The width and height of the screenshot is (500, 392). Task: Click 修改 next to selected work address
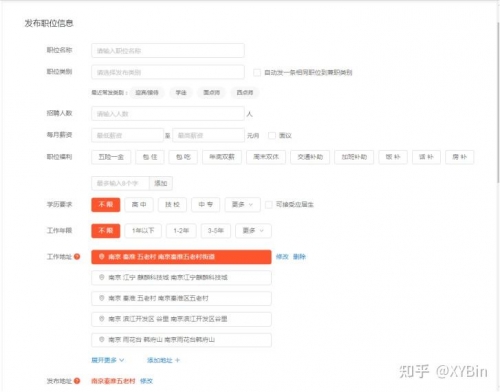point(282,257)
